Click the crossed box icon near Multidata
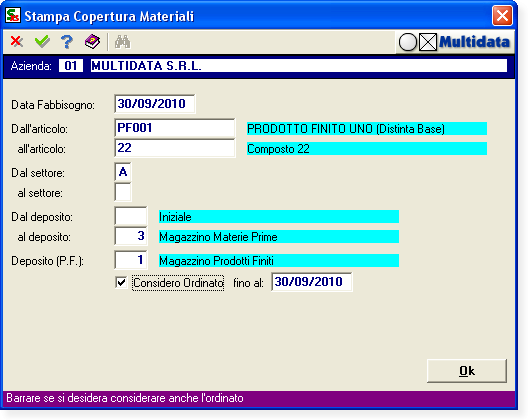This screenshot has height=420, width=528. (428, 42)
